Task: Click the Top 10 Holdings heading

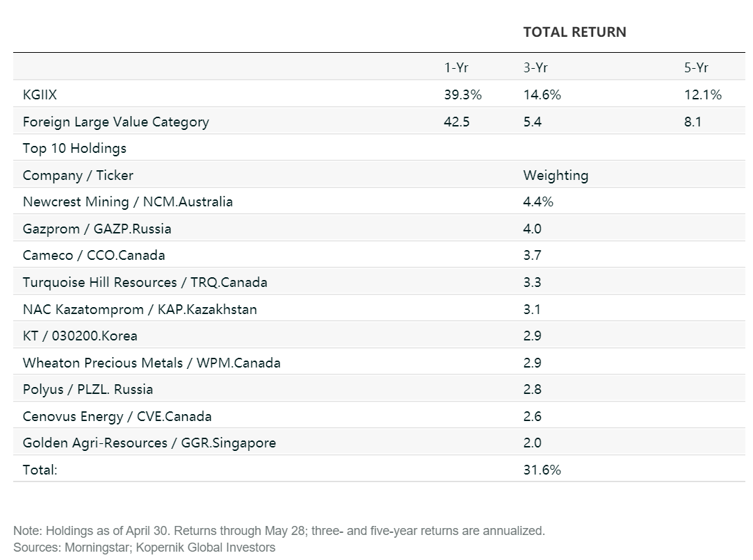Action: pyautogui.click(x=74, y=149)
